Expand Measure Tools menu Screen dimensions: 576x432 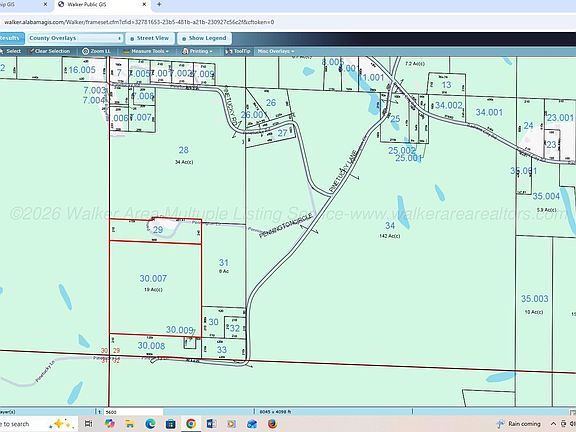coord(147,51)
